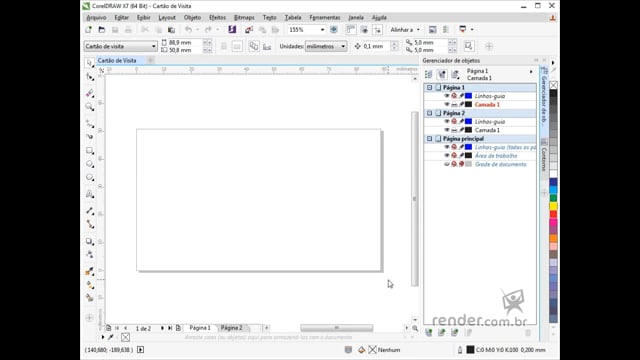Select the Interactive Fill tool
Image resolution: width=640 pixels, height=360 pixels.
90,284
